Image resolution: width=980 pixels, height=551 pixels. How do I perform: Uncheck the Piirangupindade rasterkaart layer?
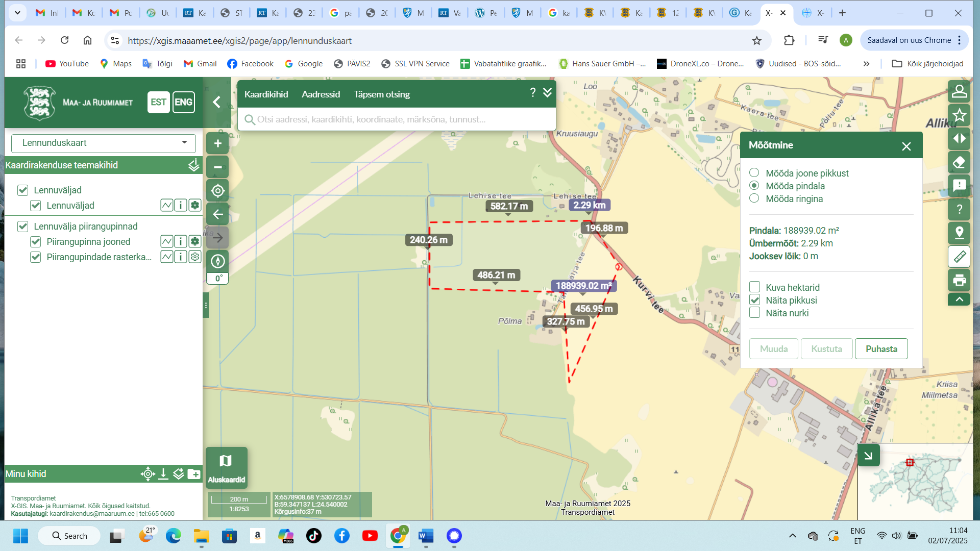[35, 257]
